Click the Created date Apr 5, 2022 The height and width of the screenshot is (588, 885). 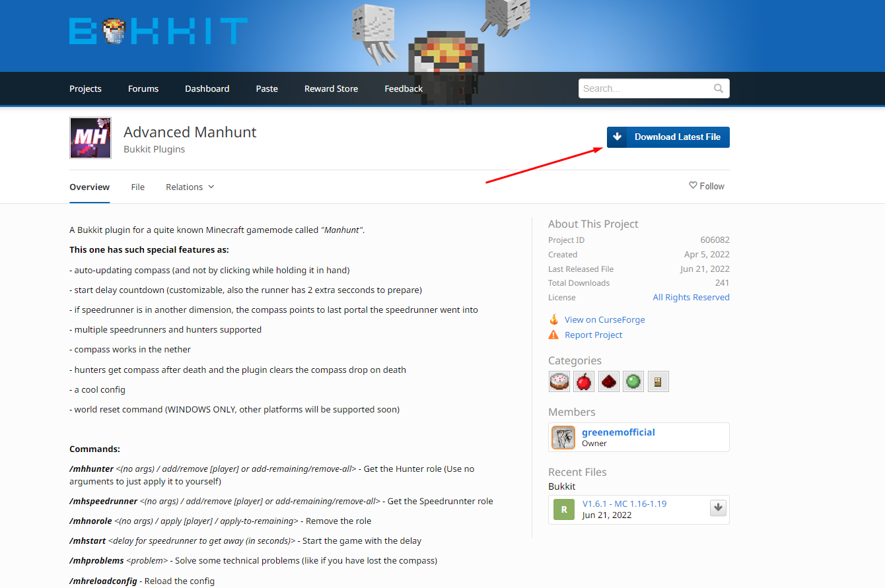pos(707,255)
